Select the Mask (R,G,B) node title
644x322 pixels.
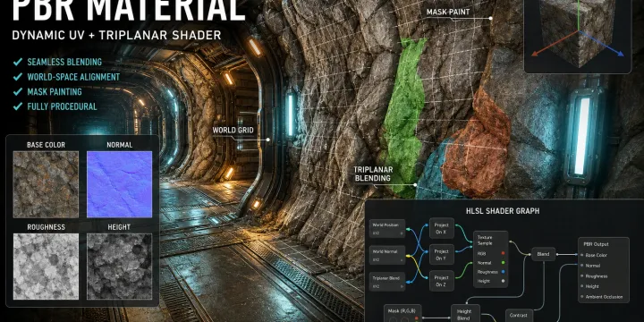point(402,310)
